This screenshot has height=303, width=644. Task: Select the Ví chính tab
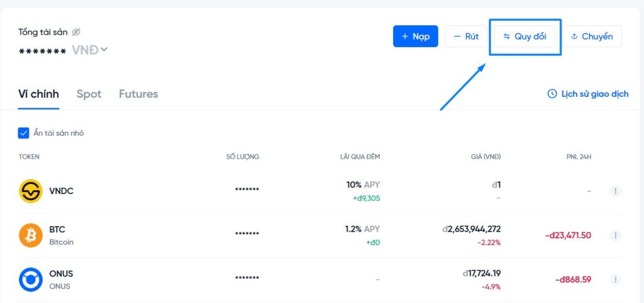click(x=39, y=94)
